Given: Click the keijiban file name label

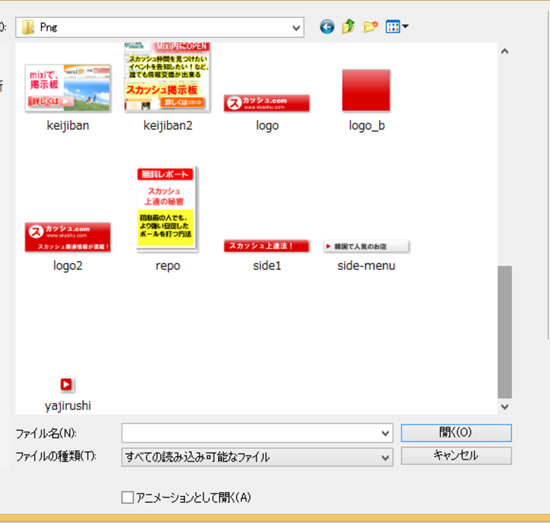Looking at the screenshot, I should [68, 125].
